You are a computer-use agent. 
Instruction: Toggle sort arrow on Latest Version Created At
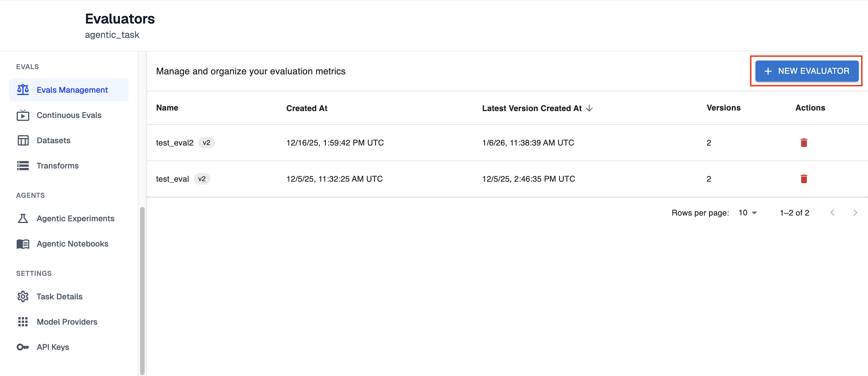click(589, 108)
